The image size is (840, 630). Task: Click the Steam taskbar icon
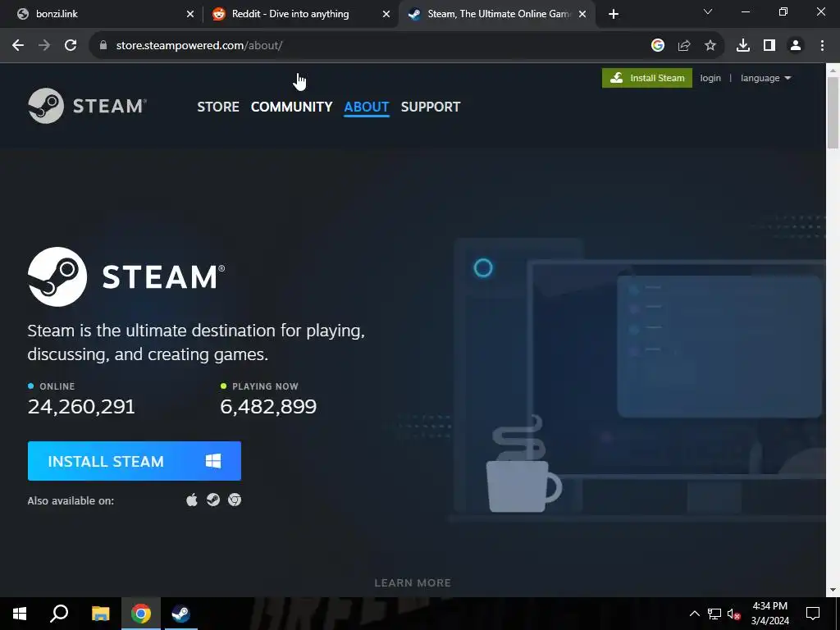(180, 614)
